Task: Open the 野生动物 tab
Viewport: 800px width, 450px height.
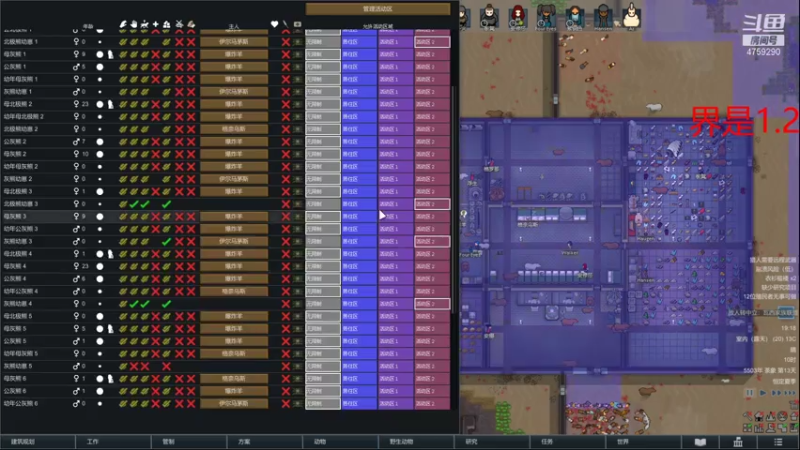Action: tap(415, 442)
